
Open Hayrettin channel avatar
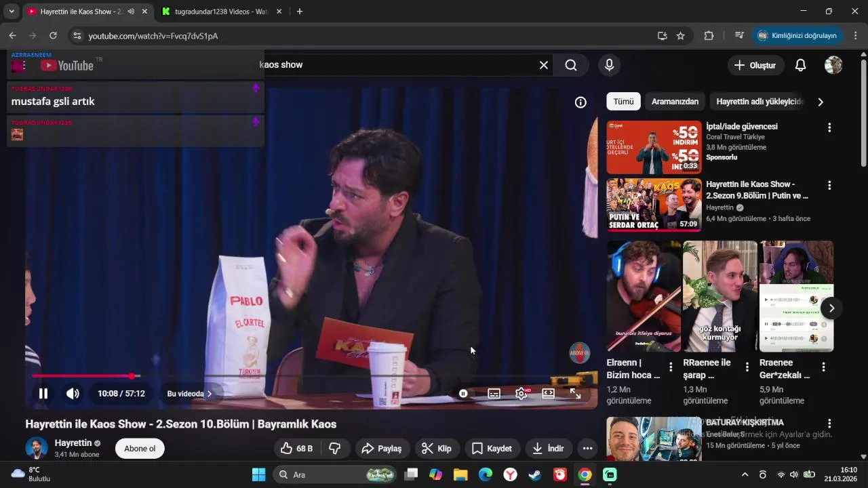coord(37,449)
